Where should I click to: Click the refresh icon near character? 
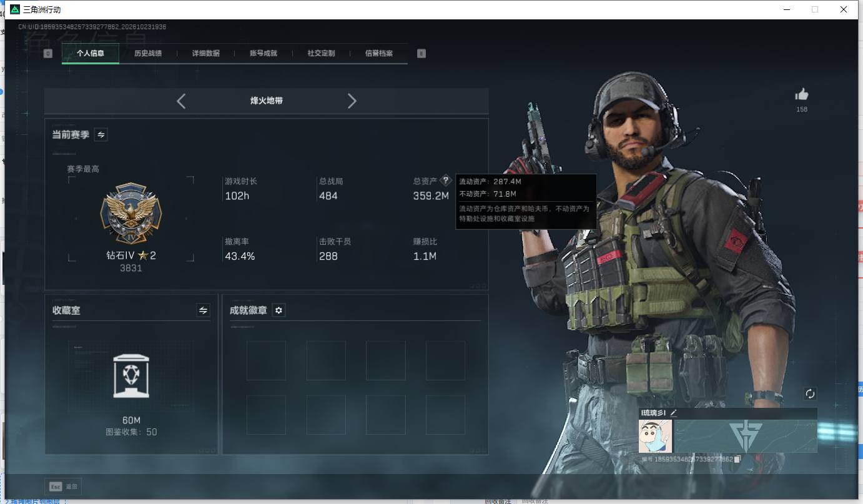811,393
